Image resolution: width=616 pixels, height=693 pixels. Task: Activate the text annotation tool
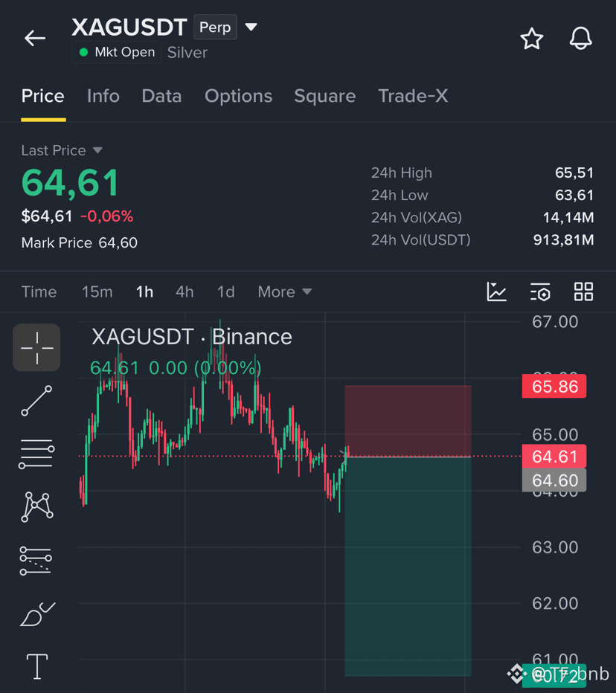pos(37,666)
